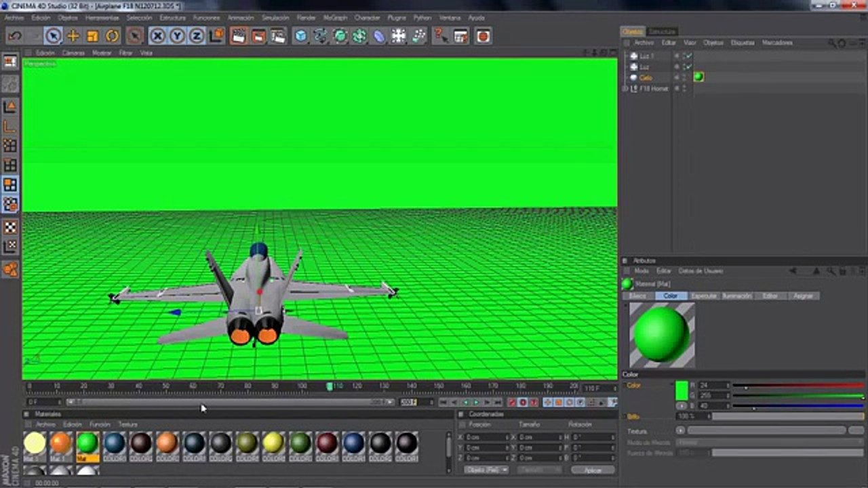Screen dimensions: 868x488
Task: Select the model mode icon in left toolbar
Action: click(10, 107)
